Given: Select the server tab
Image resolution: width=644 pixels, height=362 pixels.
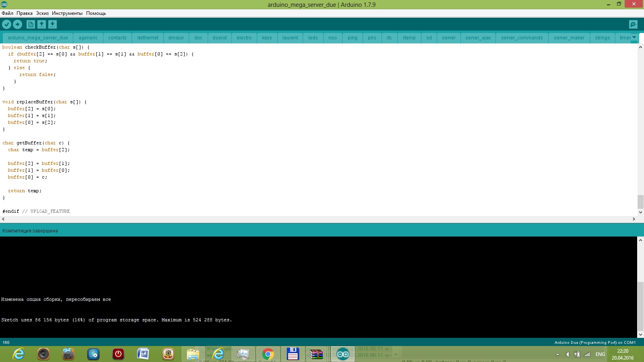Looking at the screenshot, I should [449, 38].
